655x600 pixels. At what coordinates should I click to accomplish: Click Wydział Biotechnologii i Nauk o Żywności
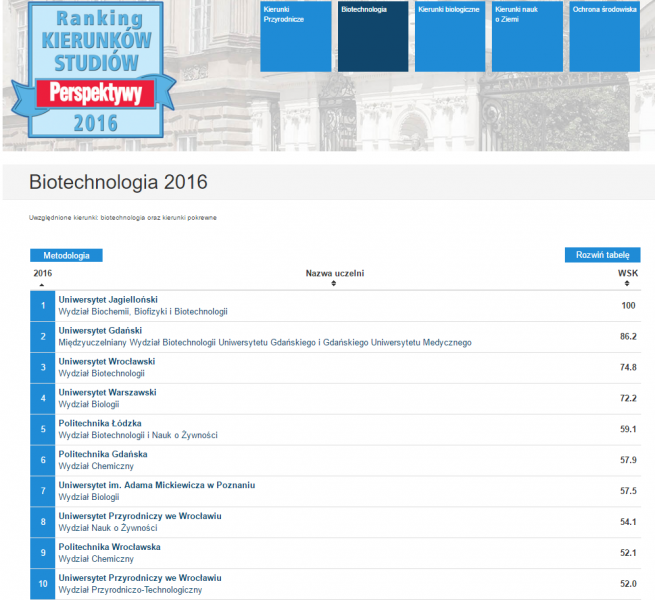(138, 435)
